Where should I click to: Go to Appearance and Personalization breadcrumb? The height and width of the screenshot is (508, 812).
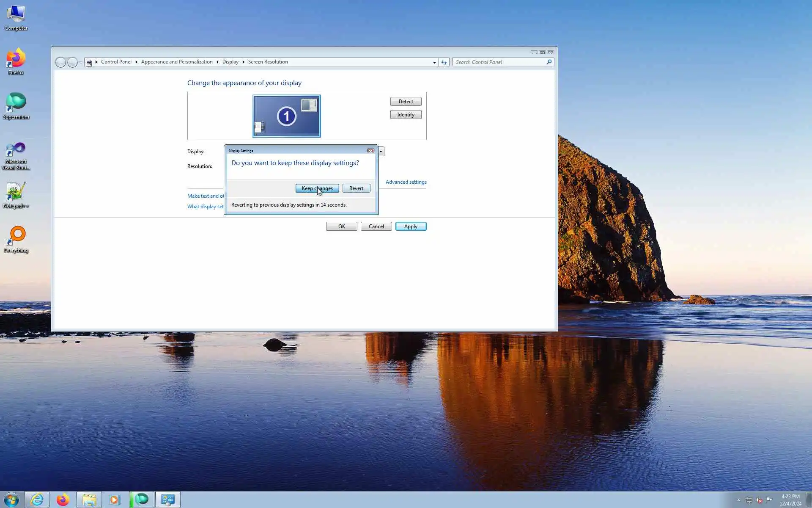[177, 62]
